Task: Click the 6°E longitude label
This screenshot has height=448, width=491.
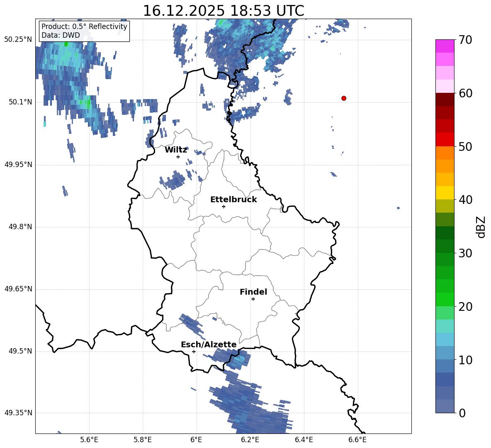Action: [196, 440]
